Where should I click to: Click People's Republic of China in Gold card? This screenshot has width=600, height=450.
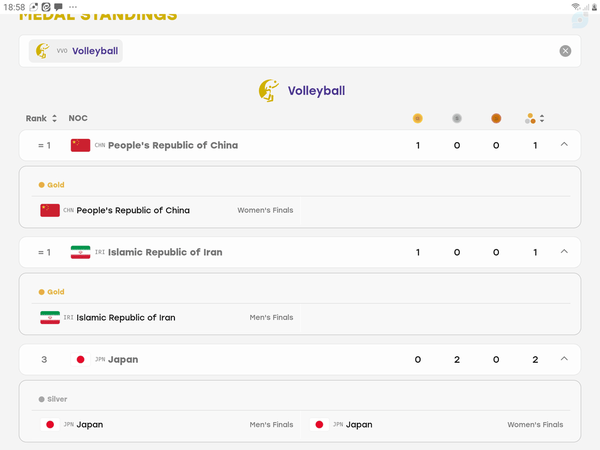click(x=133, y=210)
